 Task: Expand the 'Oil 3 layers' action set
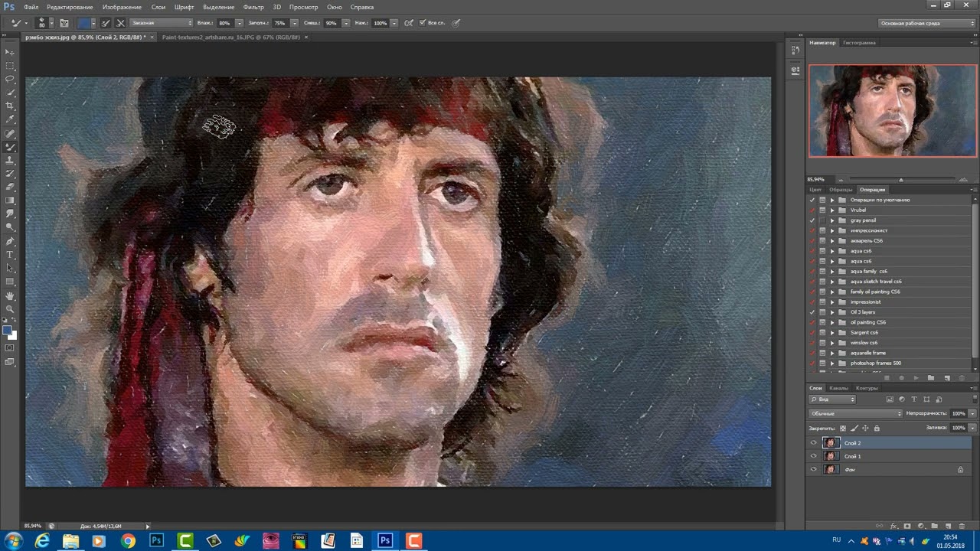pyautogui.click(x=832, y=312)
